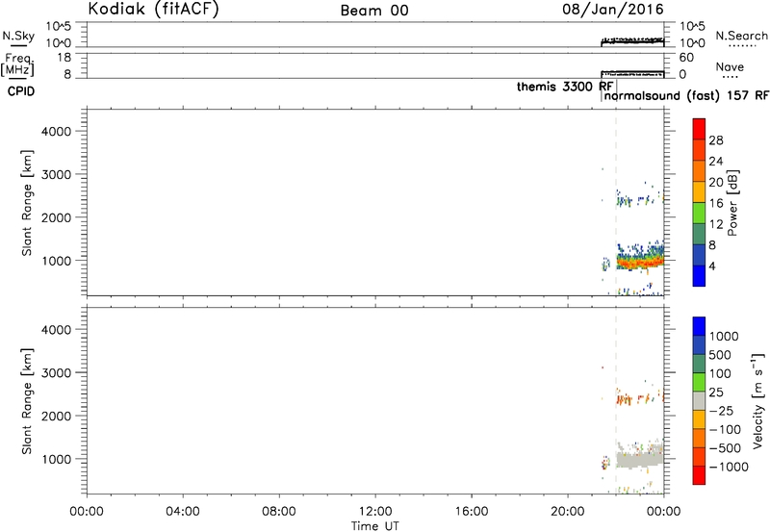Click the Power color bar segment between 24 and 28
770x532 pixels.
pos(699,150)
